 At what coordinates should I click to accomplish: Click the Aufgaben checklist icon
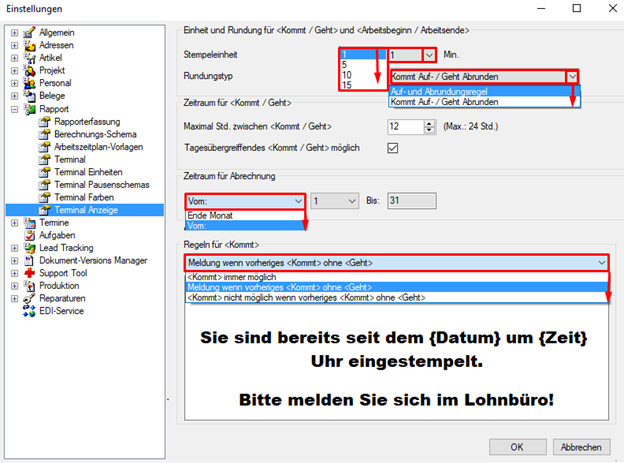coord(29,235)
